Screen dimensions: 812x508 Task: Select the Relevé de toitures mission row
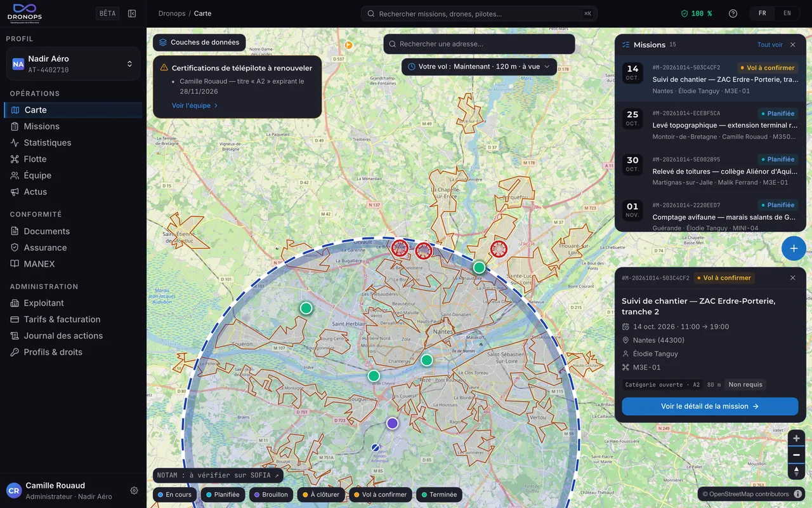click(710, 171)
